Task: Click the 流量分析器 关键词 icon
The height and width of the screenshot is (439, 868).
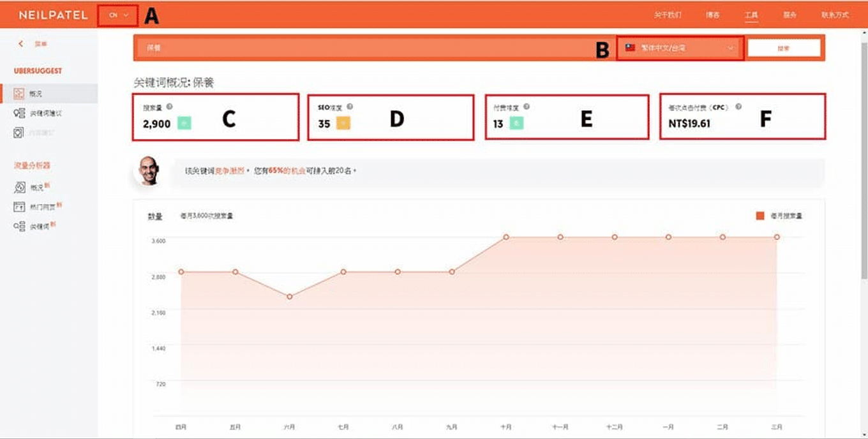Action: click(x=19, y=227)
